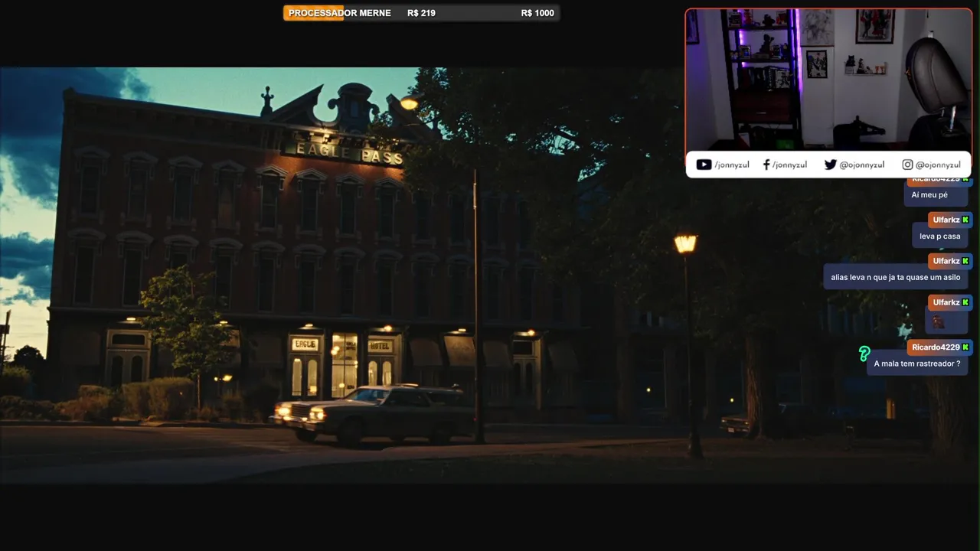Open the @ojonnyzul Instagram handle
The width and height of the screenshot is (980, 551).
[938, 165]
